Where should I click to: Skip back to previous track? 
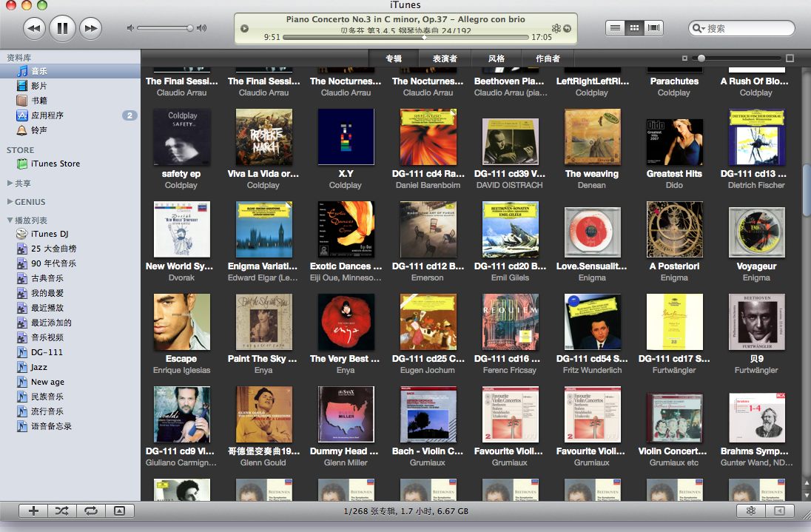(x=34, y=28)
